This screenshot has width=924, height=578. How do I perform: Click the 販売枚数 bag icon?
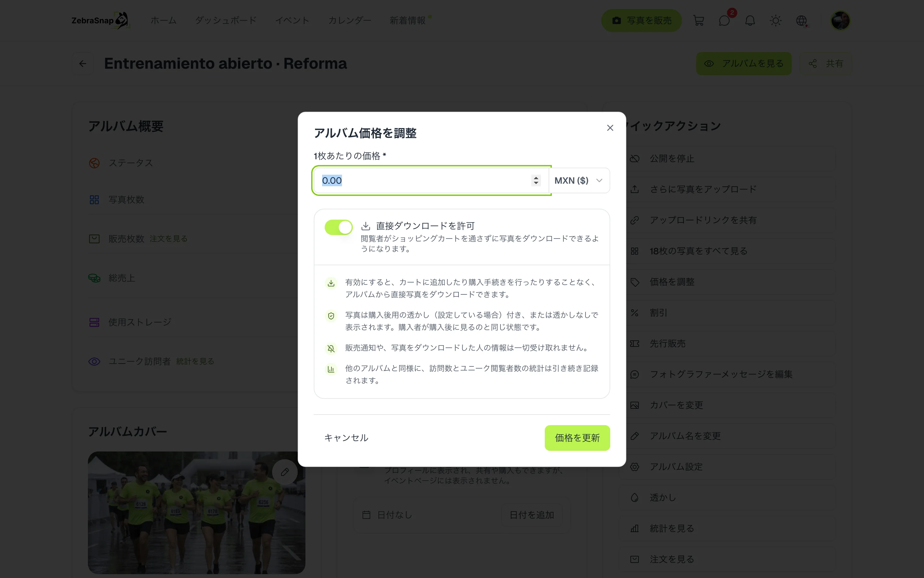[x=94, y=239]
